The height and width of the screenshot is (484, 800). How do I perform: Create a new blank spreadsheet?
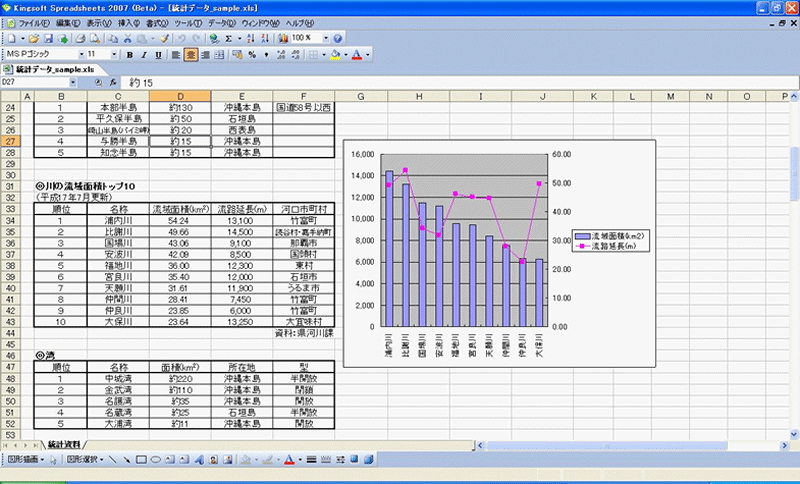11,39
